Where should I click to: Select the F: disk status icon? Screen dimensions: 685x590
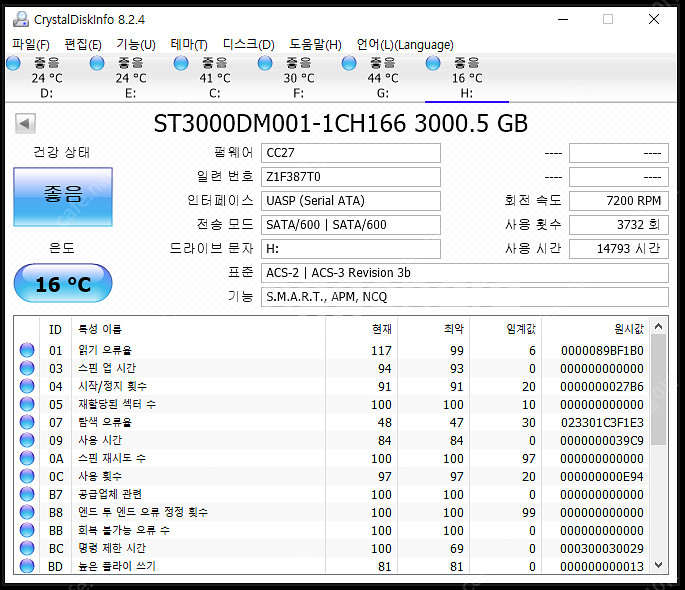265,63
